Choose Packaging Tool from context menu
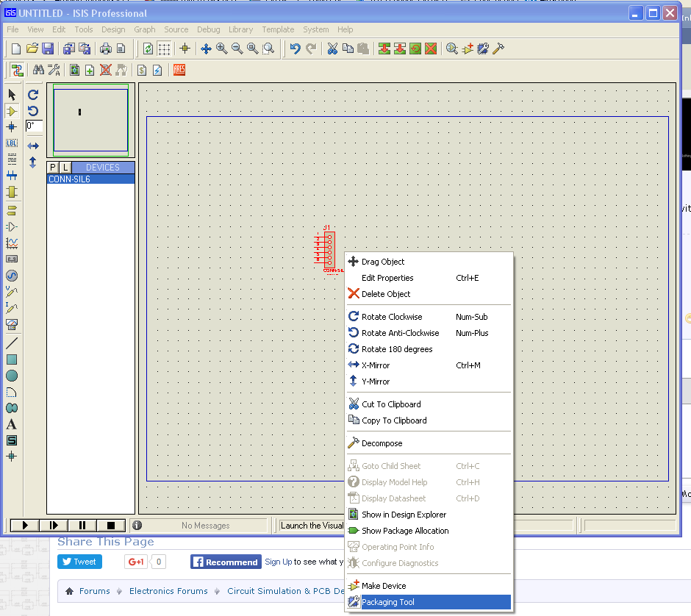Image resolution: width=691 pixels, height=616 pixels. [x=429, y=602]
